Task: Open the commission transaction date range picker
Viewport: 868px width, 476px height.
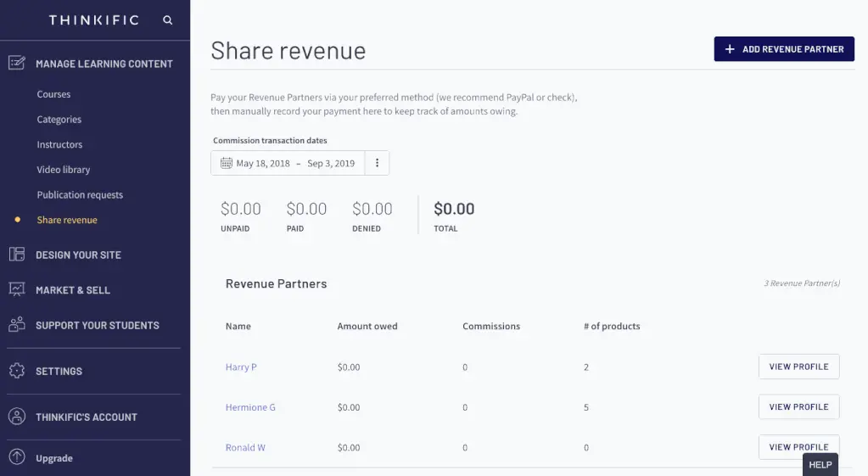Action: tap(288, 163)
